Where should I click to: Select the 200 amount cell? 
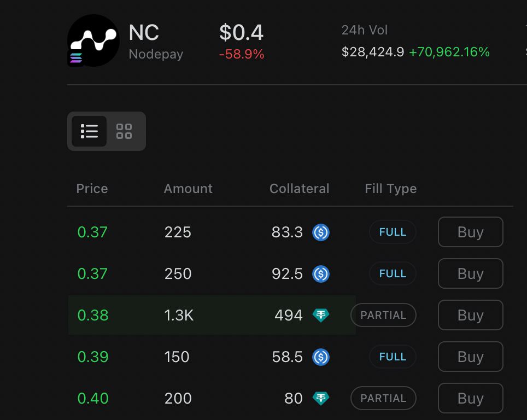[x=178, y=398]
